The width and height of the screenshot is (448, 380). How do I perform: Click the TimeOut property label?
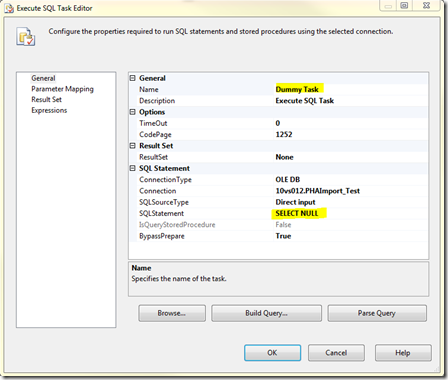[153, 123]
